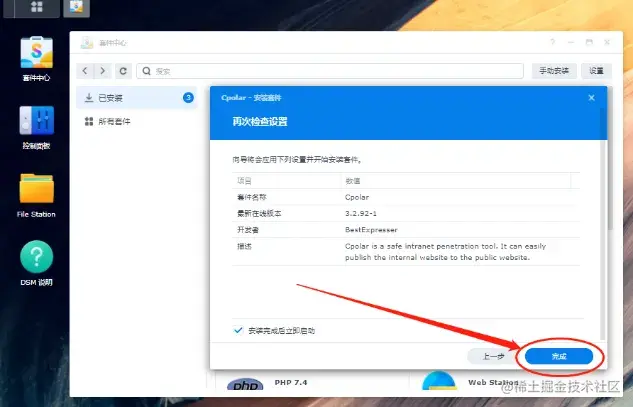Click the PHP 7.4 package name
Image resolution: width=633 pixels, height=407 pixels.
pos(291,382)
